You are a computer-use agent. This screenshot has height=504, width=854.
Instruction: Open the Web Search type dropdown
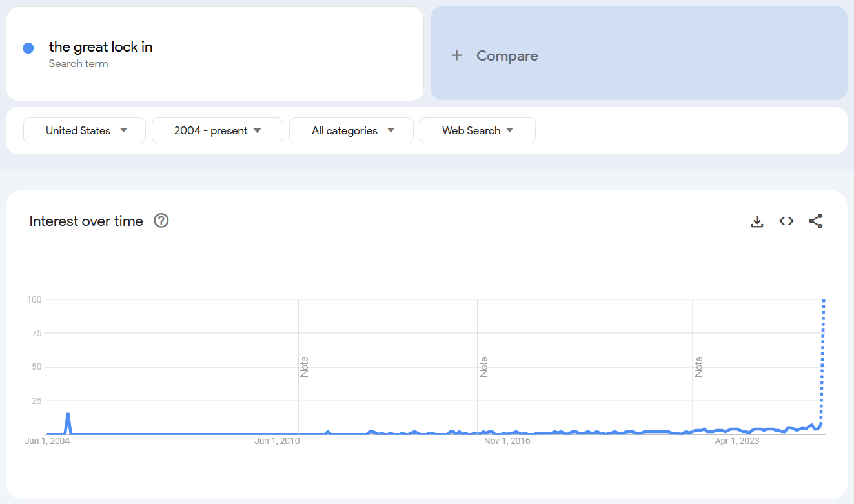point(477,130)
